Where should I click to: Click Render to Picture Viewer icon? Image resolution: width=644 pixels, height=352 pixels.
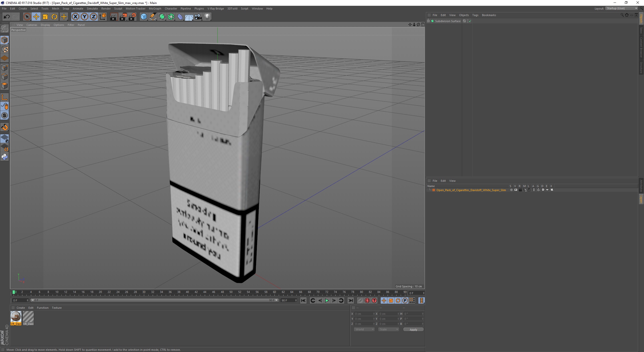tap(123, 17)
